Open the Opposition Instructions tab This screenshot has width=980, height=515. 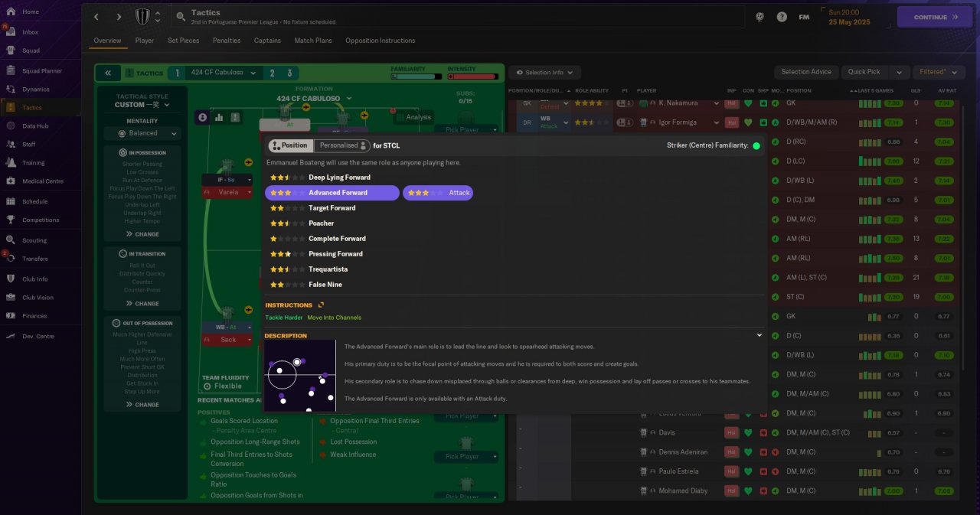click(x=381, y=41)
